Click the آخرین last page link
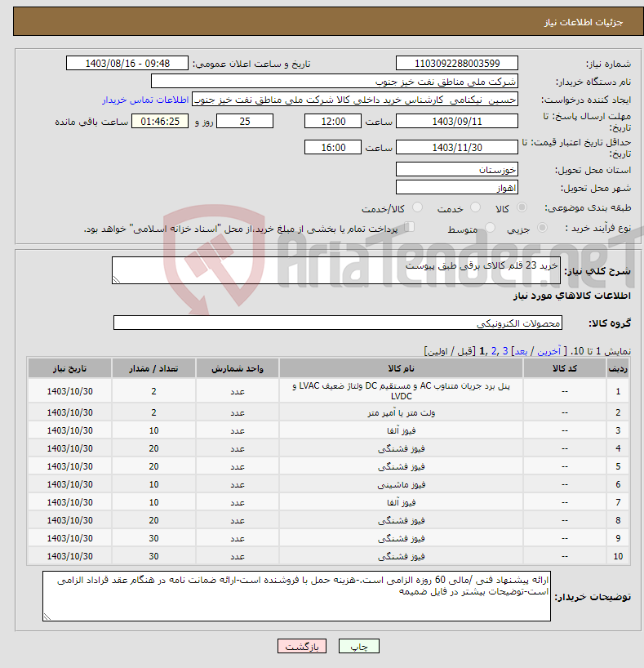The height and width of the screenshot is (668, 644). point(549,351)
